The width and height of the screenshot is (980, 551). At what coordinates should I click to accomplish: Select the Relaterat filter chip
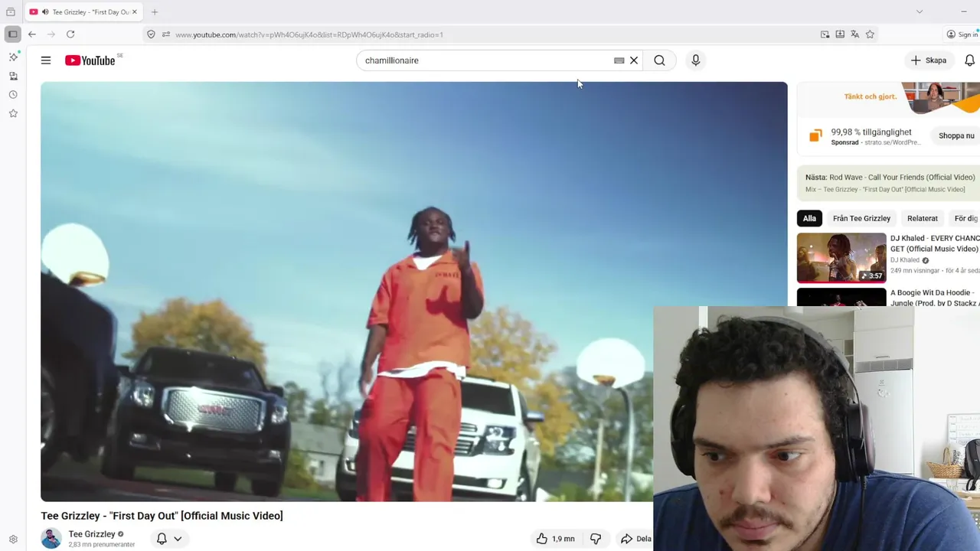pyautogui.click(x=922, y=218)
